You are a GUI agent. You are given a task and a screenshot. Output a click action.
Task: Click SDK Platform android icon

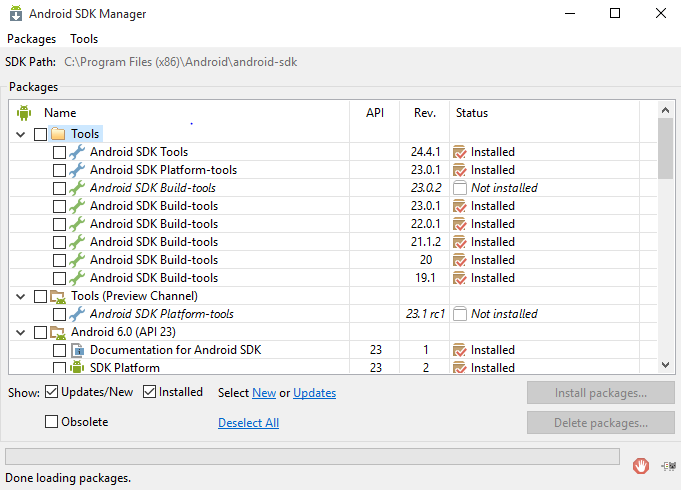coord(77,367)
